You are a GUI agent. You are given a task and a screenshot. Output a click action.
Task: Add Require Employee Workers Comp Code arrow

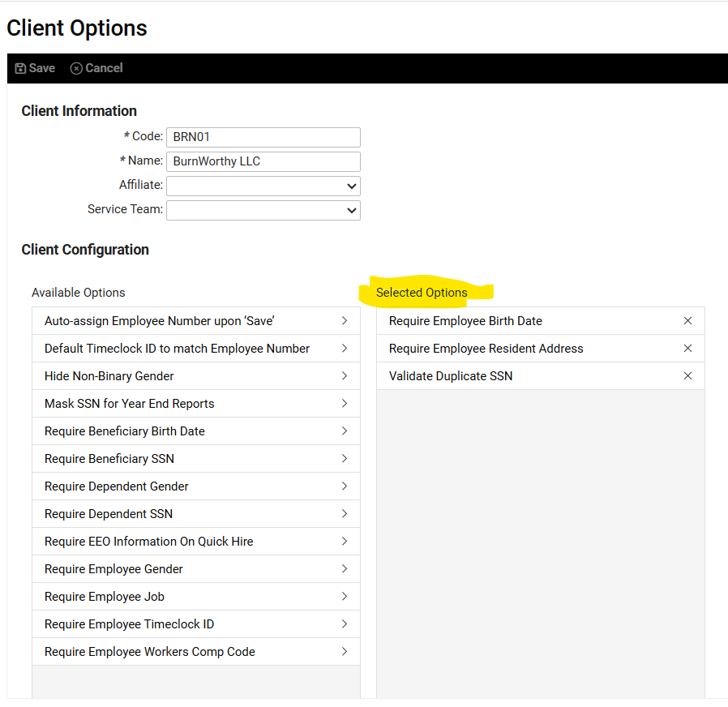click(345, 652)
